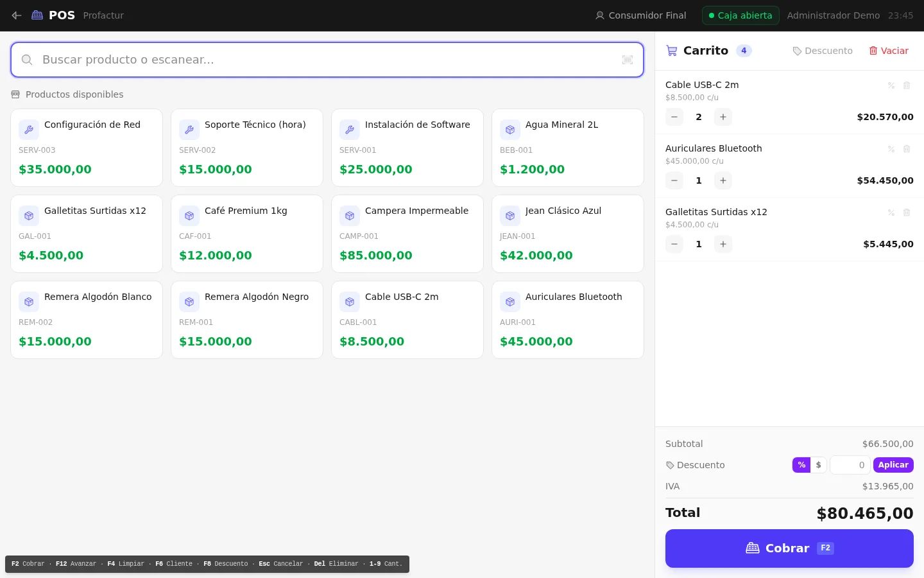Trash the Auriculares Bluetooth cart item
Viewport: 924px width, 578px height.
[907, 149]
